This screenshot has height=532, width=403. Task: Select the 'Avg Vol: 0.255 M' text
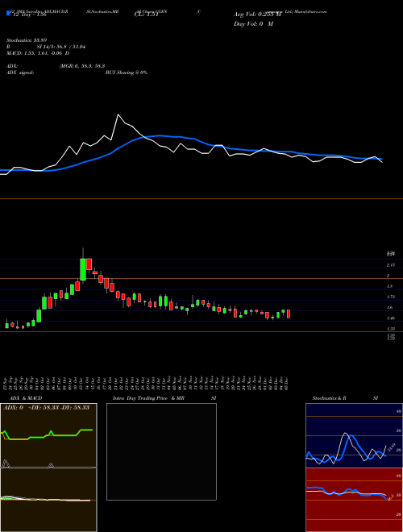point(258,15)
